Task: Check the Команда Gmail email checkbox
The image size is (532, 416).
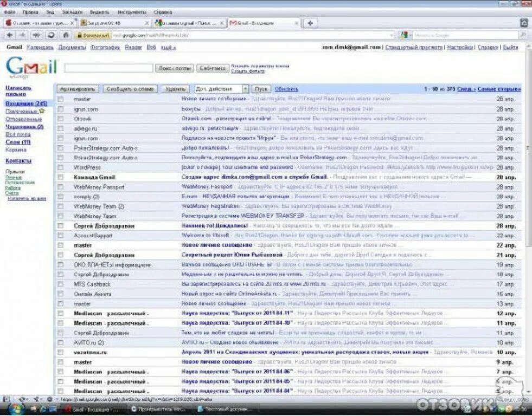Action: point(61,177)
